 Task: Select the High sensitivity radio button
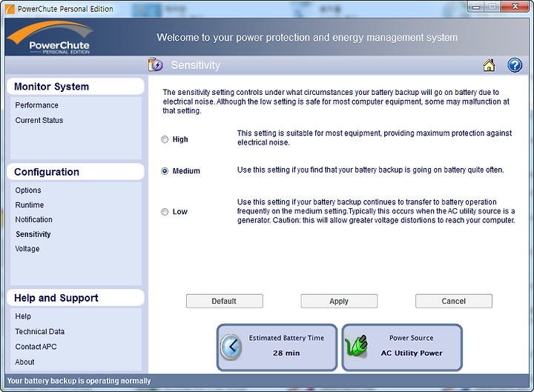point(165,139)
